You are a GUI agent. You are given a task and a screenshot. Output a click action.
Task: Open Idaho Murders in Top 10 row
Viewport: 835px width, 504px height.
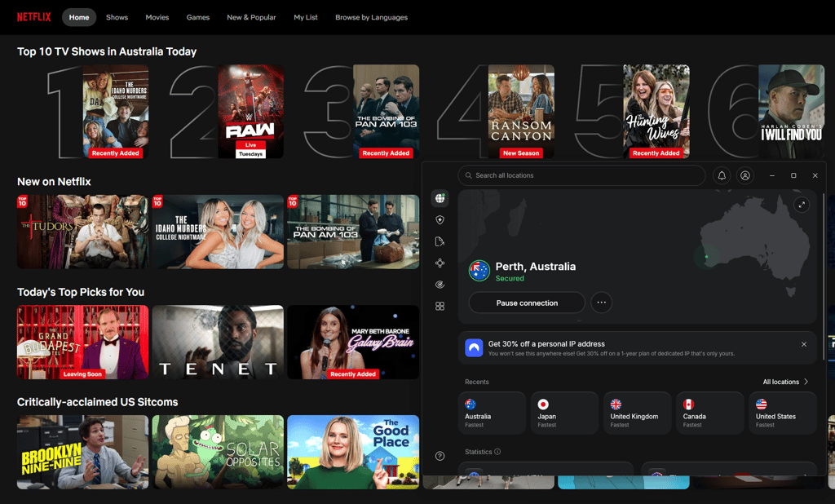116,112
